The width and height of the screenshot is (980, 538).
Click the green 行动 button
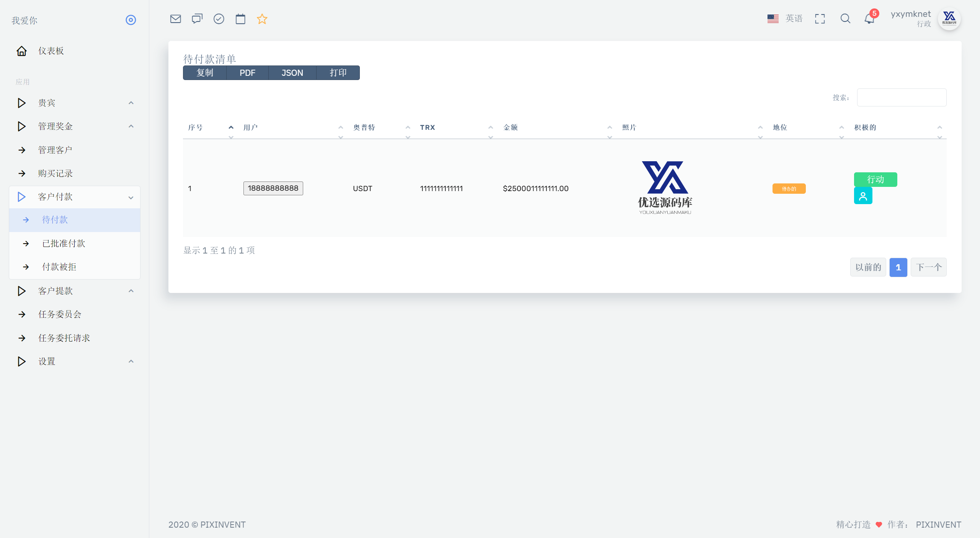click(x=875, y=180)
